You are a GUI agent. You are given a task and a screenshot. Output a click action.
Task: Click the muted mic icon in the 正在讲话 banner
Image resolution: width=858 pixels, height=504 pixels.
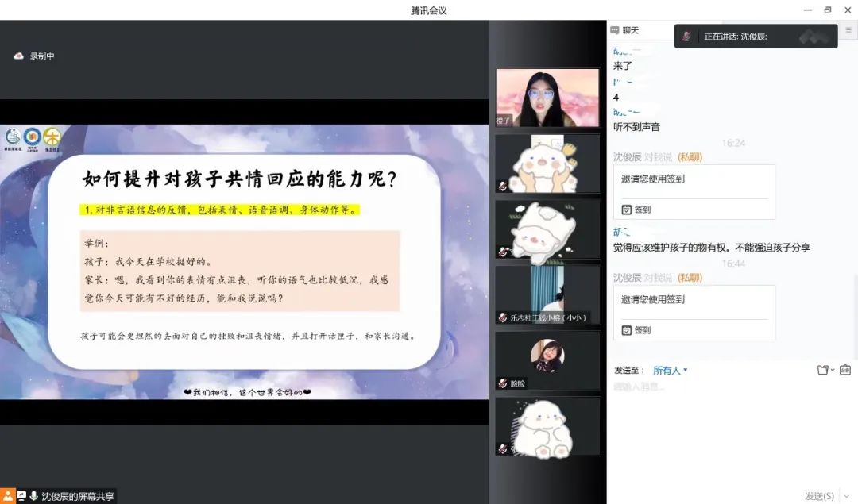pos(686,37)
